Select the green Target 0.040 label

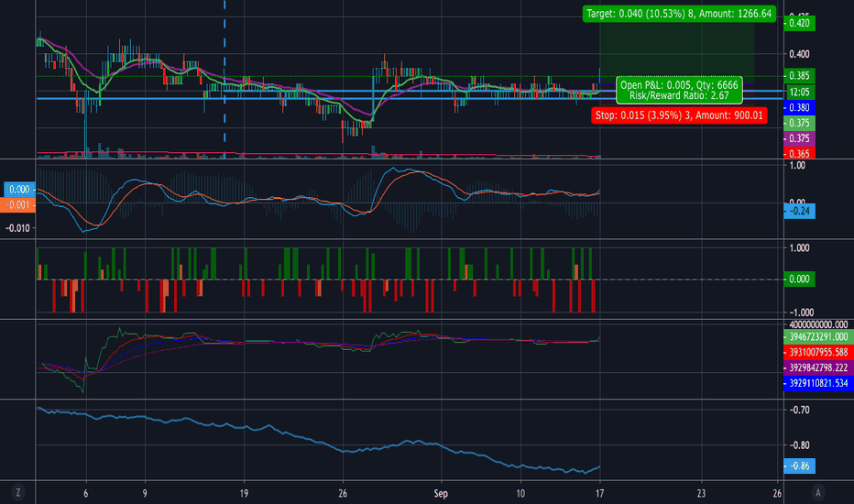click(679, 14)
